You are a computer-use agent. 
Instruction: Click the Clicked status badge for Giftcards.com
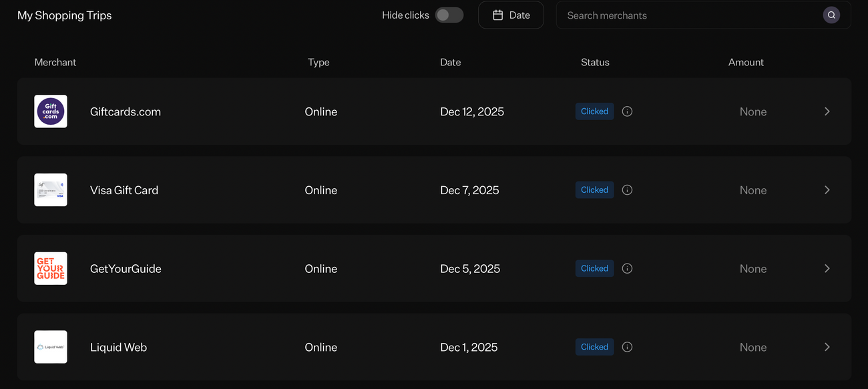594,111
